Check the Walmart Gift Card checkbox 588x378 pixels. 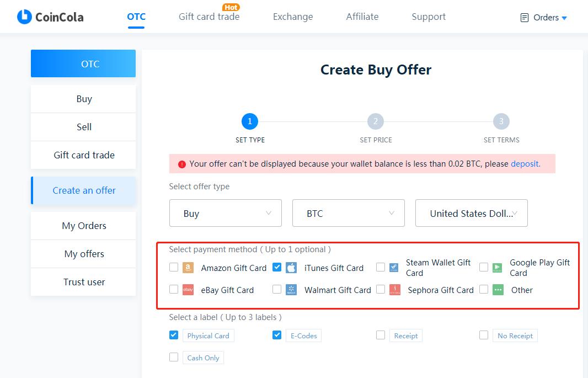[x=277, y=289]
